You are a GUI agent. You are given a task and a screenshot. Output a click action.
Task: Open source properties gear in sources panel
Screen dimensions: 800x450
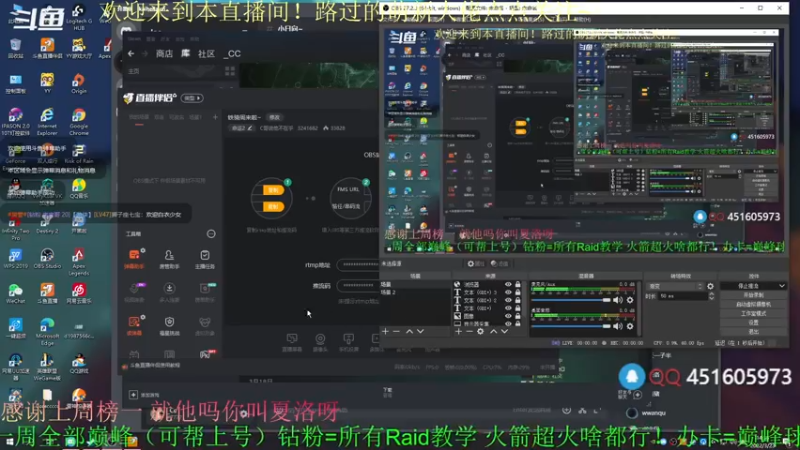pyautogui.click(x=480, y=332)
